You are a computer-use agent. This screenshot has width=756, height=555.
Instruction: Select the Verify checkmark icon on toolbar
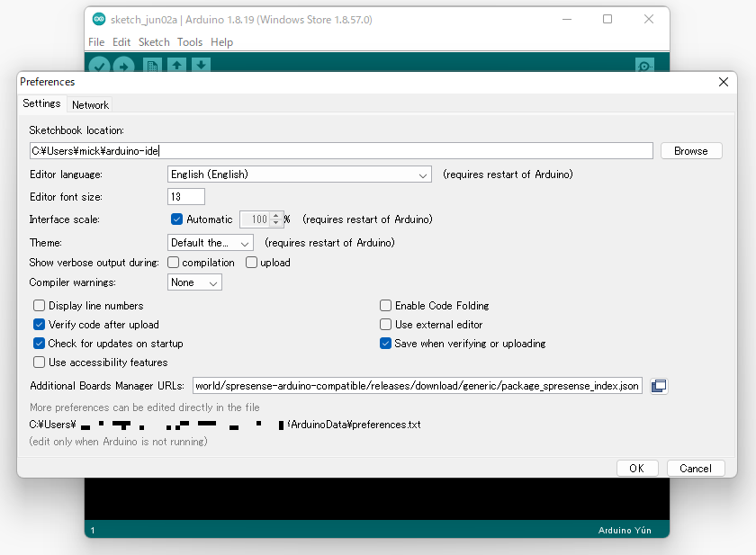(99, 66)
